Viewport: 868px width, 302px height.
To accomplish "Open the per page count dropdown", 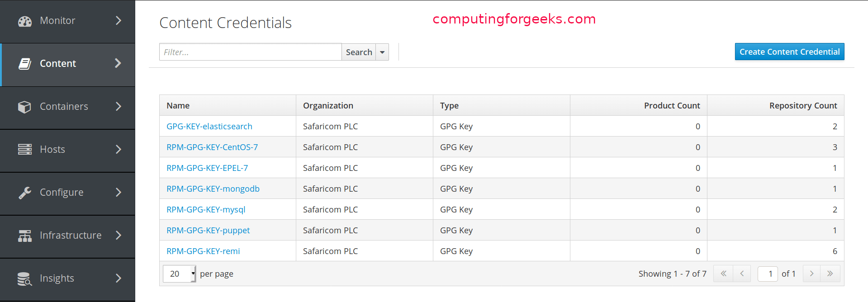I will coord(180,274).
